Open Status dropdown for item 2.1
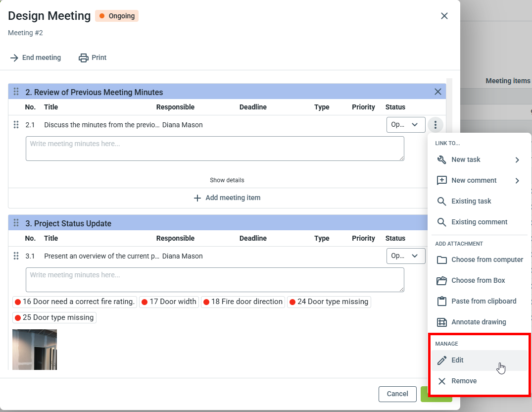This screenshot has width=532, height=412. tap(405, 125)
